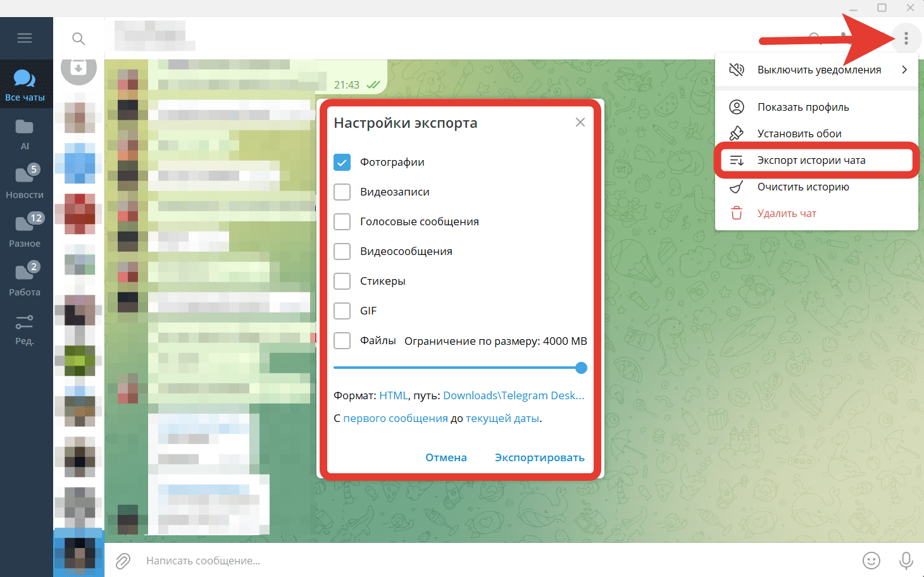Open the three-dot chat options menu
The image size is (924, 577).
click(906, 39)
